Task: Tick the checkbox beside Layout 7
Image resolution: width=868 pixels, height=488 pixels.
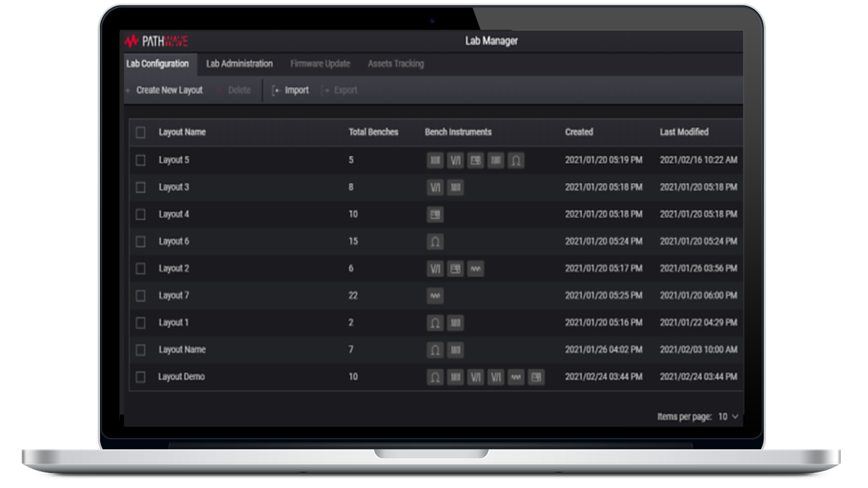Action: pos(141,296)
